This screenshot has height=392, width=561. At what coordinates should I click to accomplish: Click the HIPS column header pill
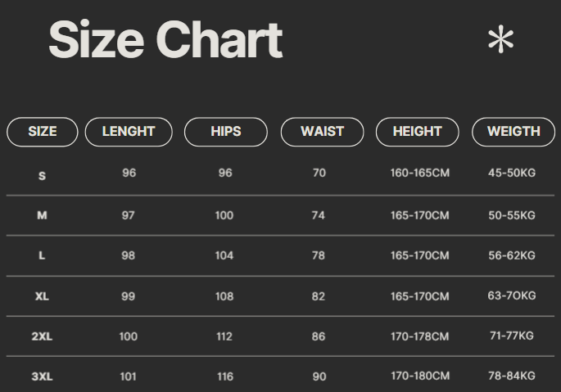coord(226,132)
